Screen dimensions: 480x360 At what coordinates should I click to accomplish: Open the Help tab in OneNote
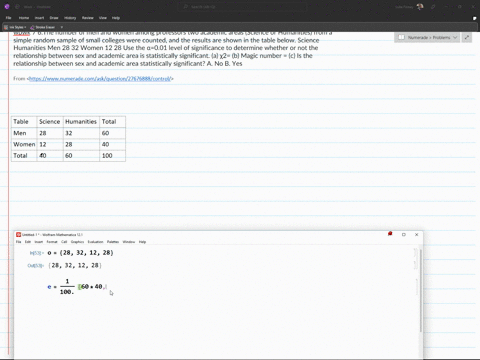pos(116,18)
